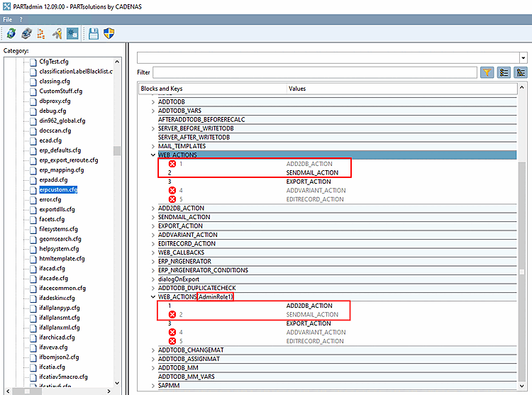Open the top combo box dropdown arrow

click(x=523, y=57)
